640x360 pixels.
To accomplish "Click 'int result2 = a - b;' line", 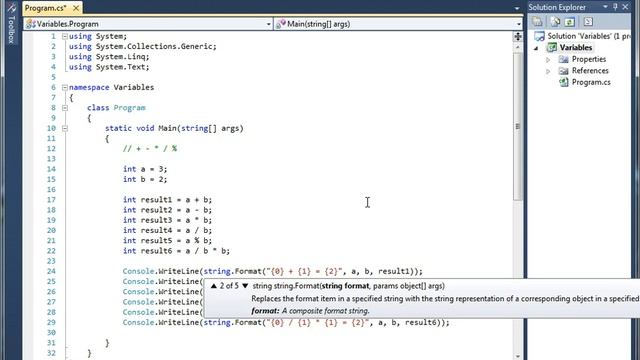I will pyautogui.click(x=167, y=210).
